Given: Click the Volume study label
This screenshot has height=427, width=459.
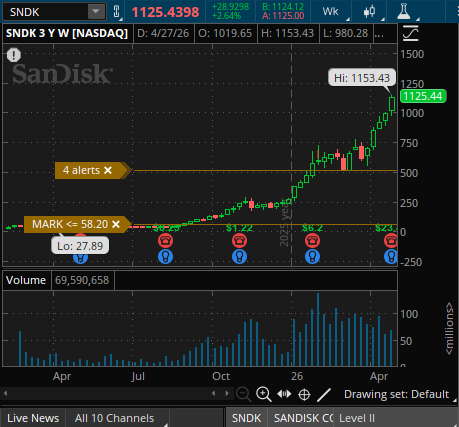Looking at the screenshot, I should click(x=26, y=280).
